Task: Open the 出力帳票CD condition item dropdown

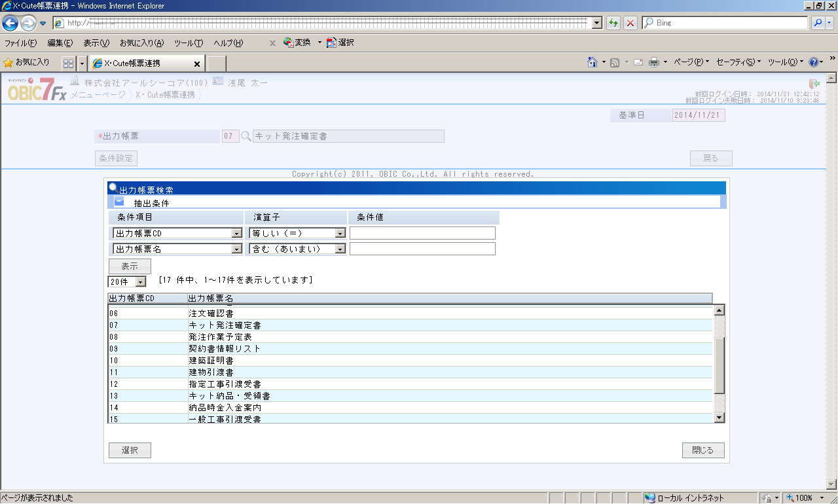Action: pos(237,233)
